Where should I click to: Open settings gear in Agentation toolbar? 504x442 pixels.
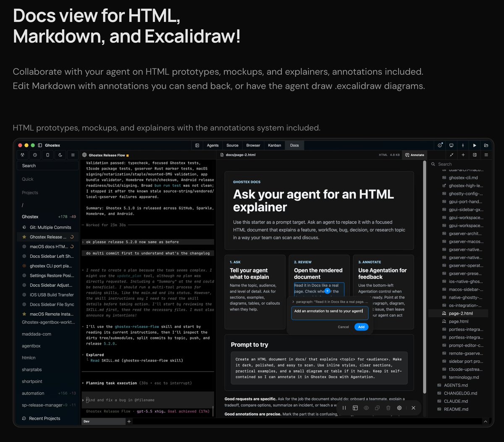coord(399,408)
